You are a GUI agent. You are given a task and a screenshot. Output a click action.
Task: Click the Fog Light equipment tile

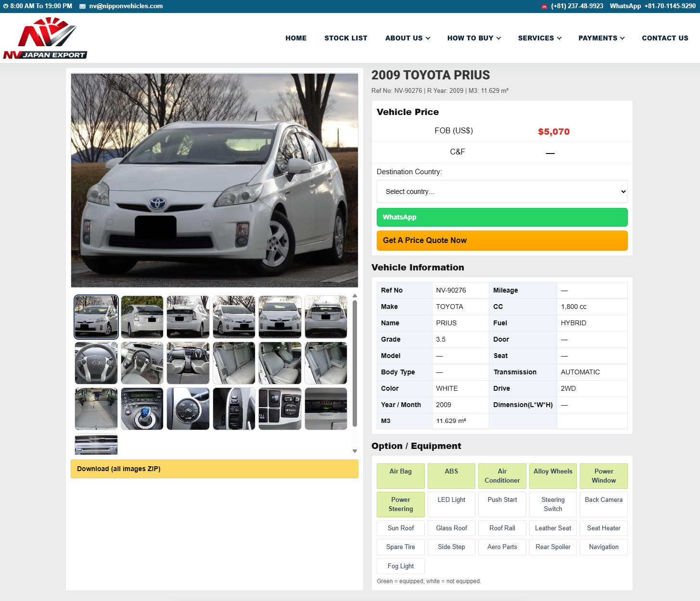point(401,566)
